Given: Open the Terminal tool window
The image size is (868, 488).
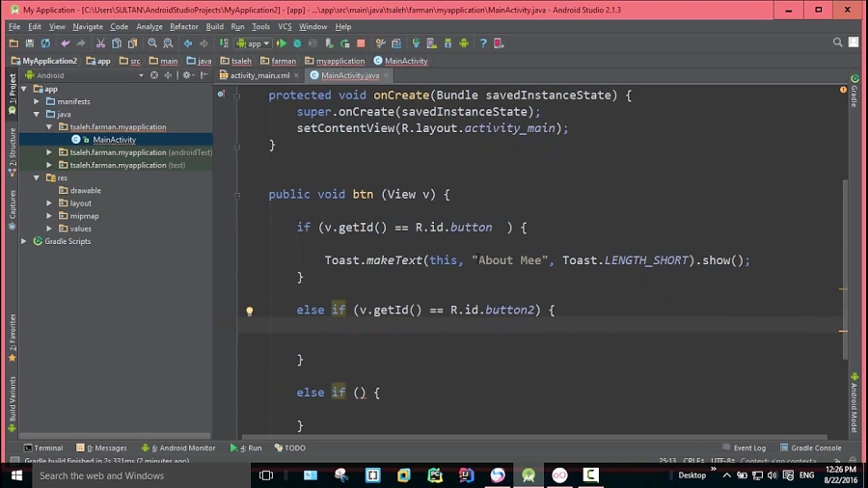Looking at the screenshot, I should (43, 447).
